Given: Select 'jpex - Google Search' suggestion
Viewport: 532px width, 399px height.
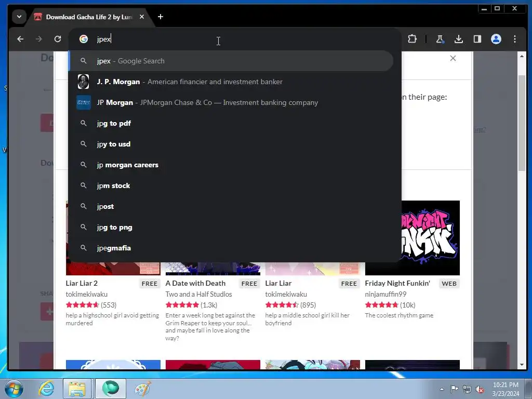Looking at the screenshot, I should point(231,61).
